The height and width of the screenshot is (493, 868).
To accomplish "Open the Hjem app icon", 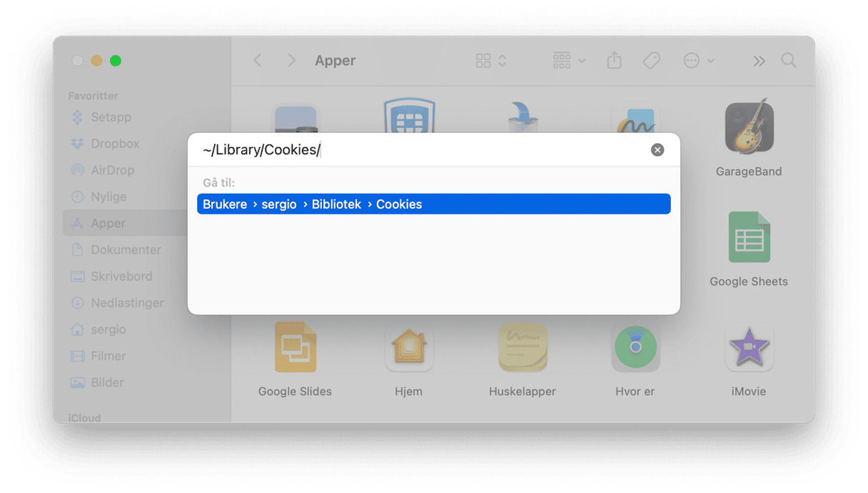I will (x=408, y=348).
